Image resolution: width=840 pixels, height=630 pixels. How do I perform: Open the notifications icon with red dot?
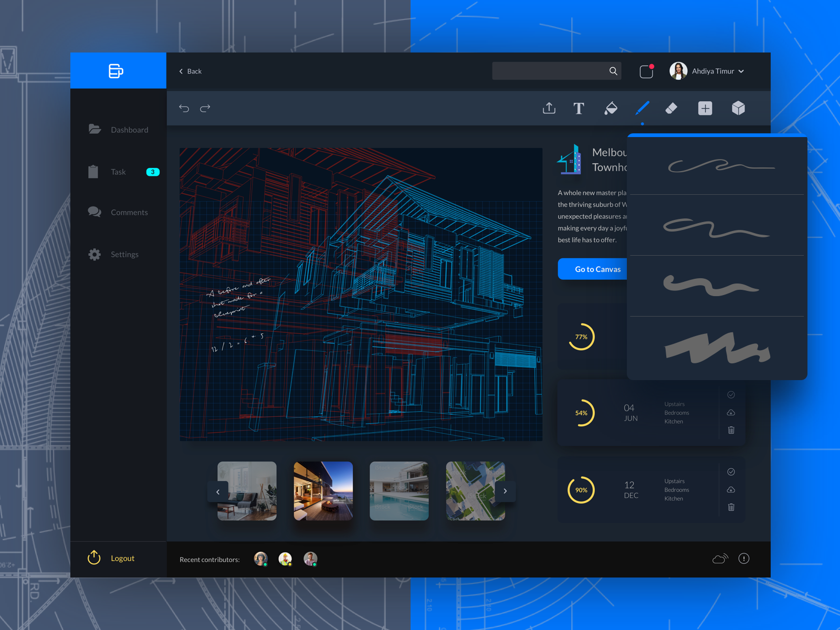point(647,71)
